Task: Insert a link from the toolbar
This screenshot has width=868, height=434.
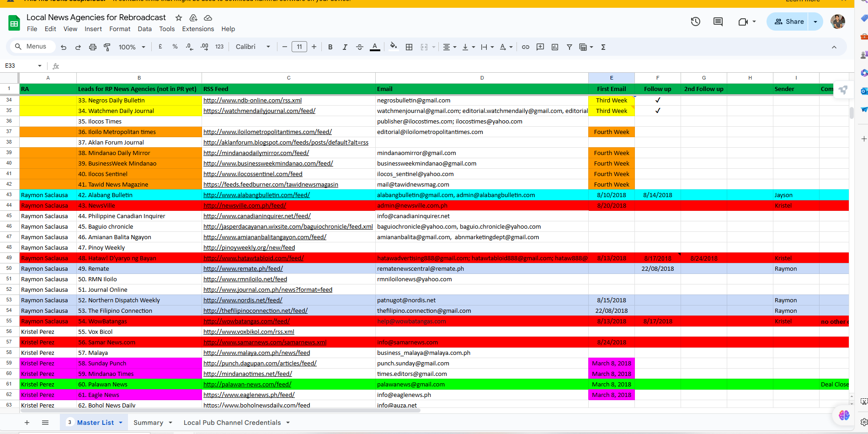Action: tap(526, 47)
